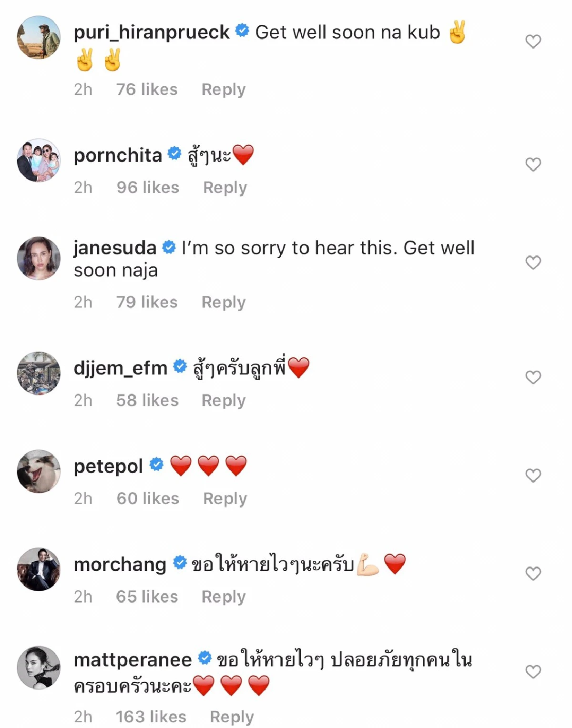Image resolution: width=572 pixels, height=728 pixels.
Task: View petepol's dog avatar
Action: [39, 471]
